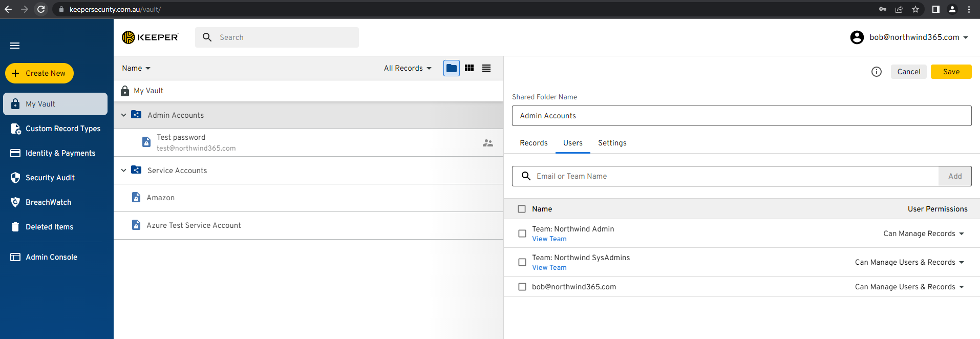Open the All Records filter dropdown

click(408, 68)
